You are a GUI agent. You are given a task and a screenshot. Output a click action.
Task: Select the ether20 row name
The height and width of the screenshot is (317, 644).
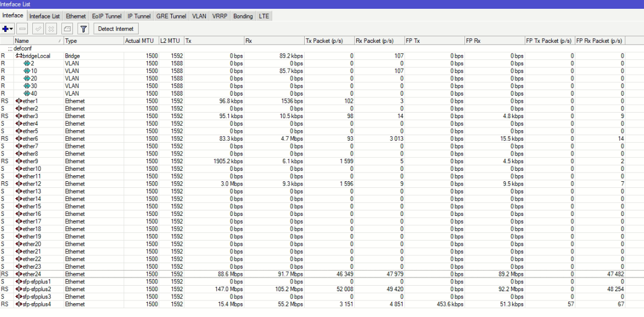tap(32, 244)
